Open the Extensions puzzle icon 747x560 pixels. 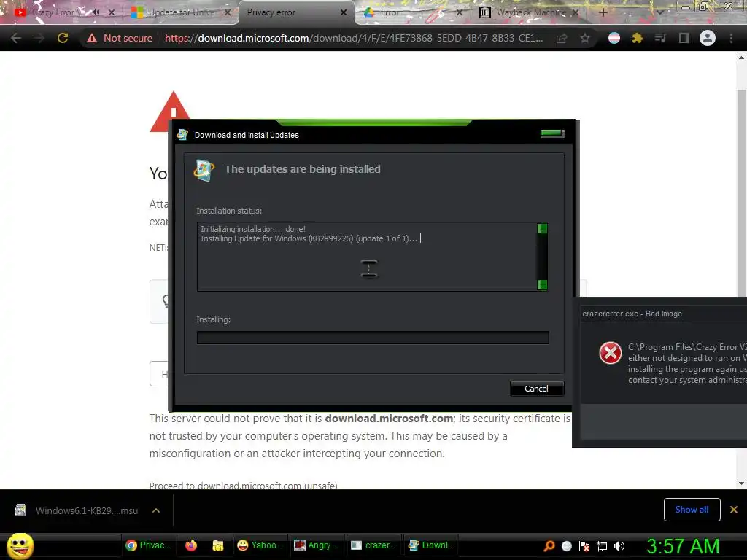[x=638, y=38]
